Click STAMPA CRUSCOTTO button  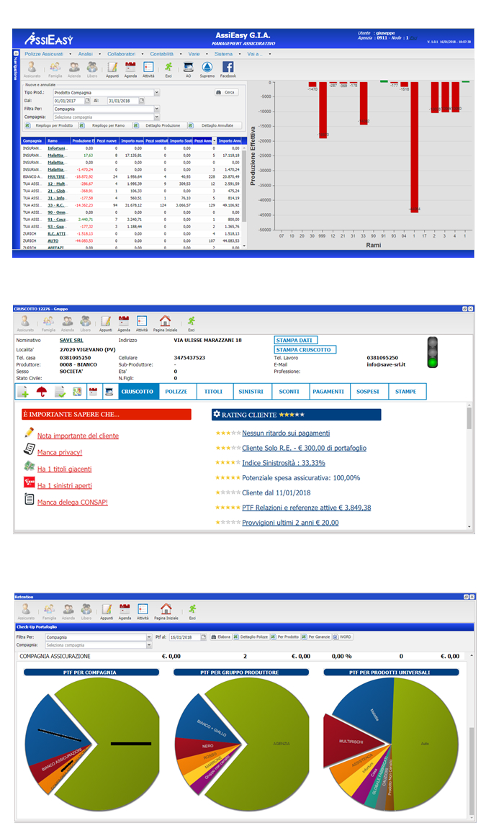(x=305, y=350)
